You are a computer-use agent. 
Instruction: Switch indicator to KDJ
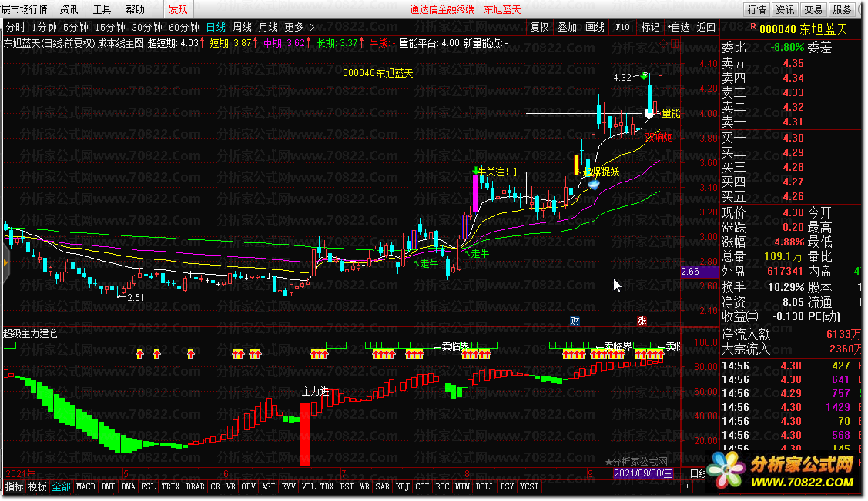pyautogui.click(x=403, y=486)
